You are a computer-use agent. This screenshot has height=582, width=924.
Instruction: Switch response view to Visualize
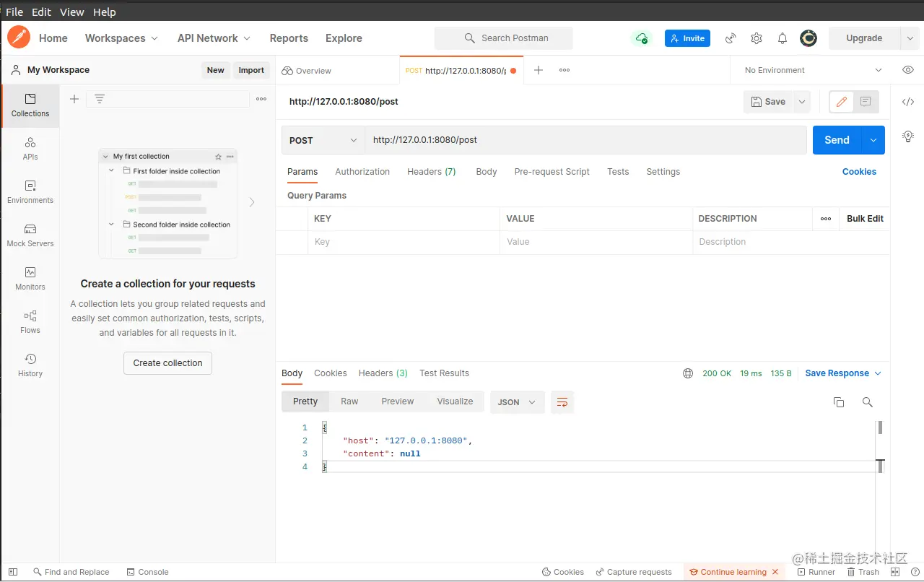tap(455, 401)
